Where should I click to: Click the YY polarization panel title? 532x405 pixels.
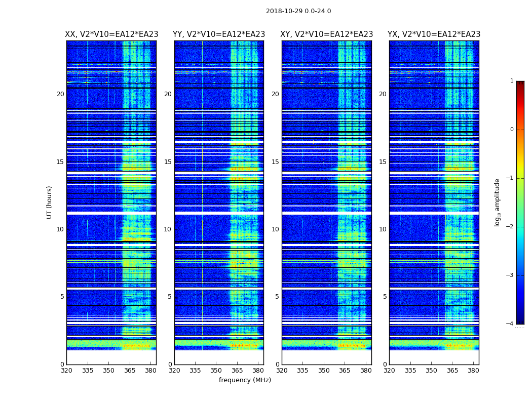(219, 34)
